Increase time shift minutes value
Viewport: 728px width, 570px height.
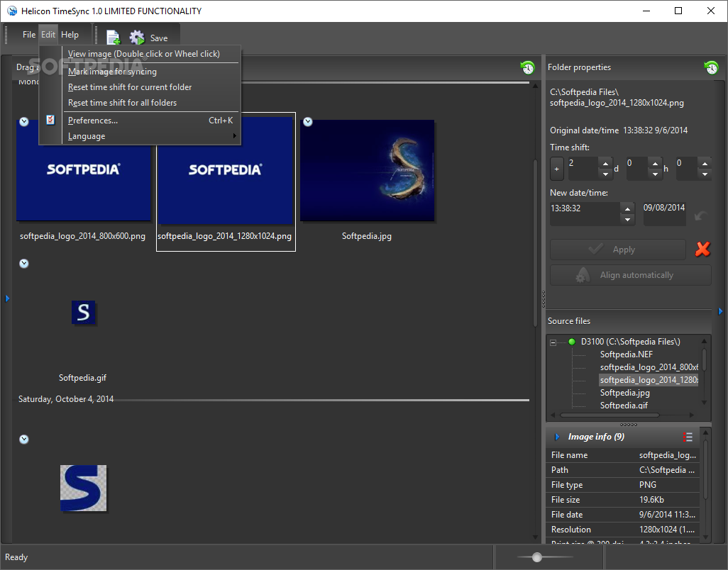tap(705, 164)
